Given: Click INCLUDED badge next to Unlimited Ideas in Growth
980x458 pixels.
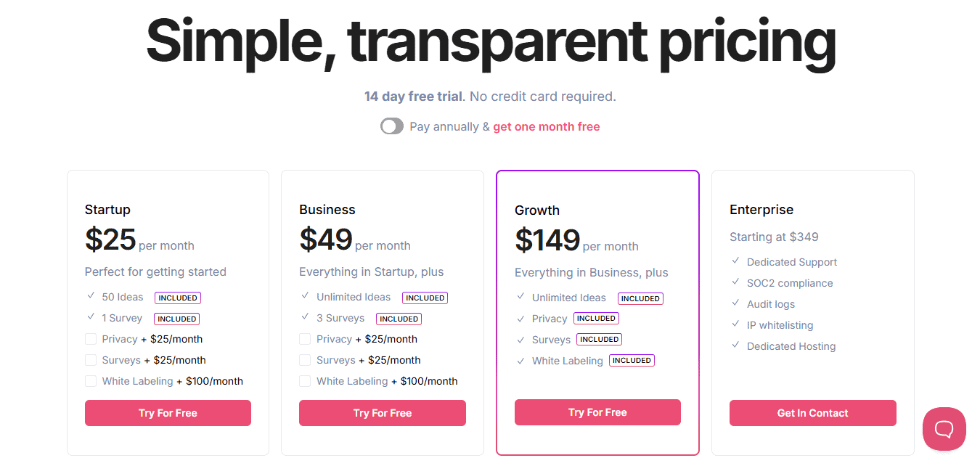Looking at the screenshot, I should coord(640,298).
